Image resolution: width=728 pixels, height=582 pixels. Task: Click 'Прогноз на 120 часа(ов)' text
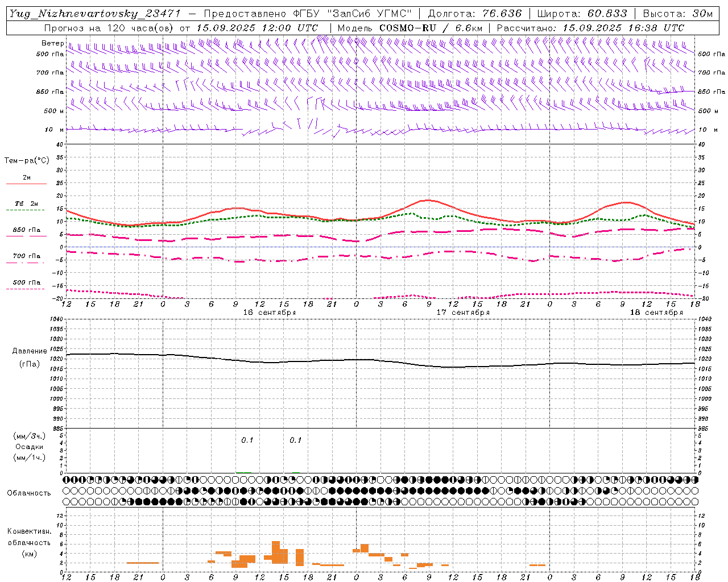[109, 28]
